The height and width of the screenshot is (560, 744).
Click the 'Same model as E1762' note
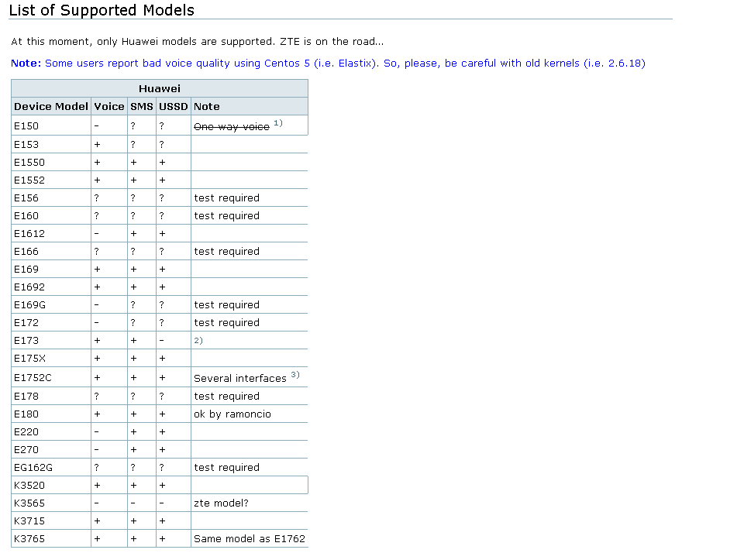click(x=250, y=538)
